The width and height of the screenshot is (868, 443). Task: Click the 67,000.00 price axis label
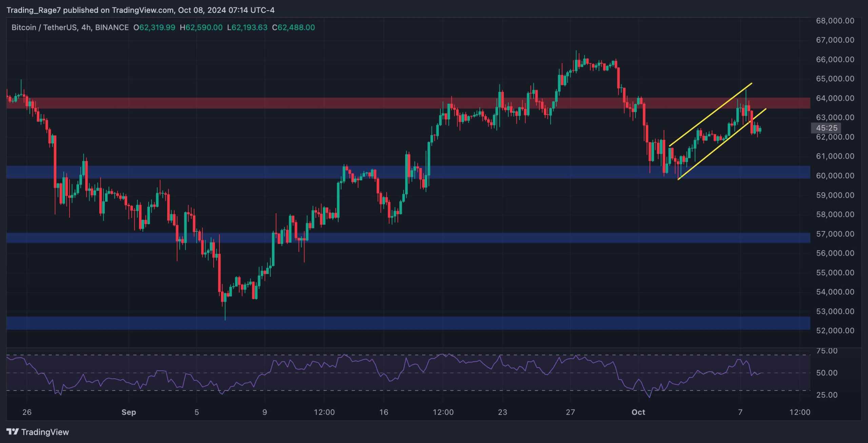pyautogui.click(x=835, y=40)
